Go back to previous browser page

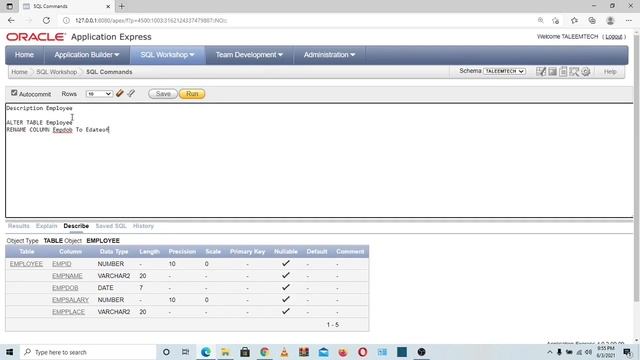11,20
